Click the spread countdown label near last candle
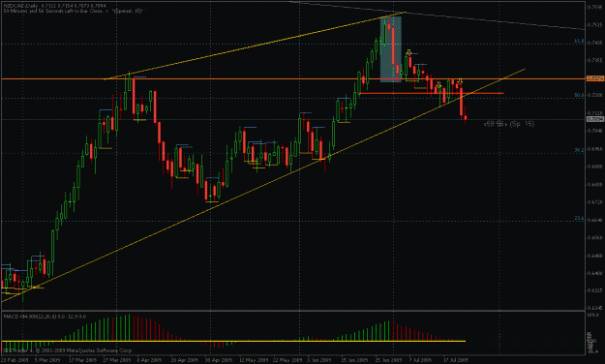605x364 pixels. 509,124
